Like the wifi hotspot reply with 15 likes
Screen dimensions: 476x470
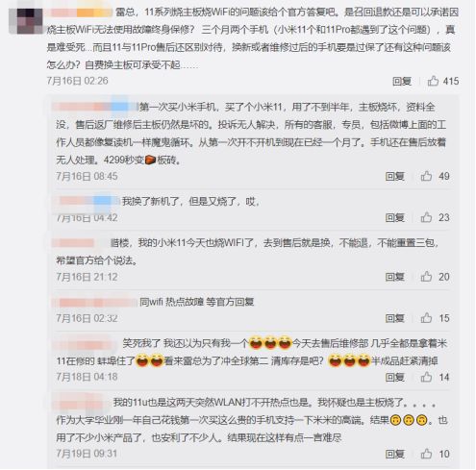[426, 318]
